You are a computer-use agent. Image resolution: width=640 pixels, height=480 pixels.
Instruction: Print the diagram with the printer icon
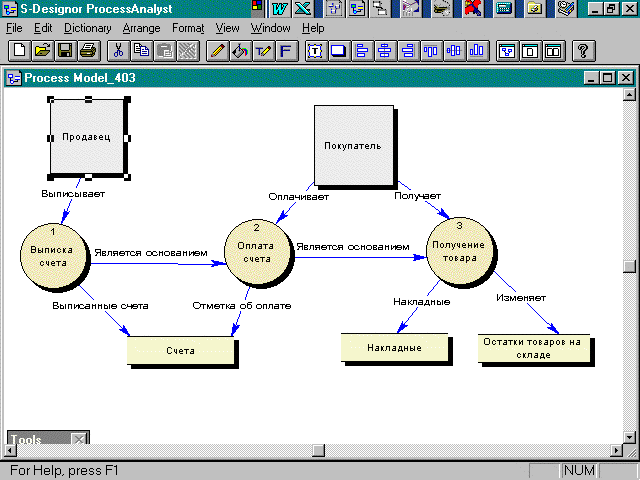pyautogui.click(x=88, y=50)
